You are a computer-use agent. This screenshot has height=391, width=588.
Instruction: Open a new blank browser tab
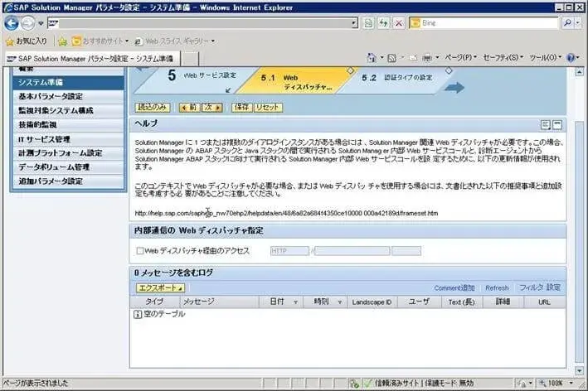pyautogui.click(x=190, y=59)
